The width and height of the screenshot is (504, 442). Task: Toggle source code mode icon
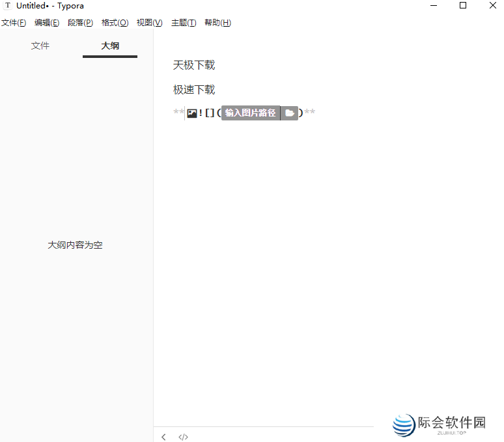pos(183,437)
